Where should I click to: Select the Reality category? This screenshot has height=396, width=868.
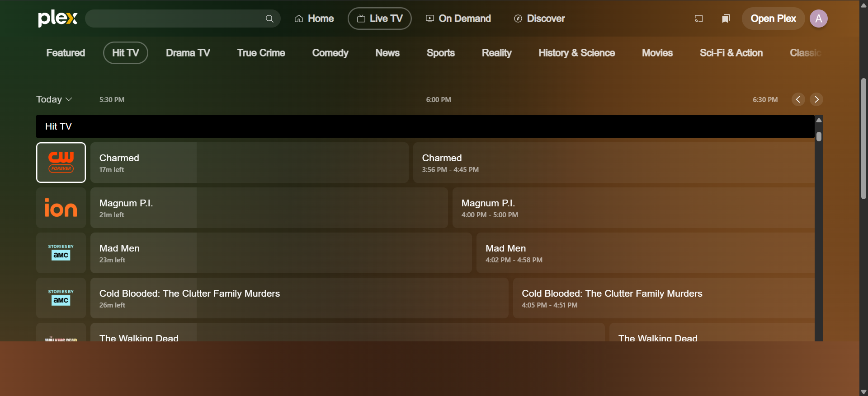coord(497,53)
